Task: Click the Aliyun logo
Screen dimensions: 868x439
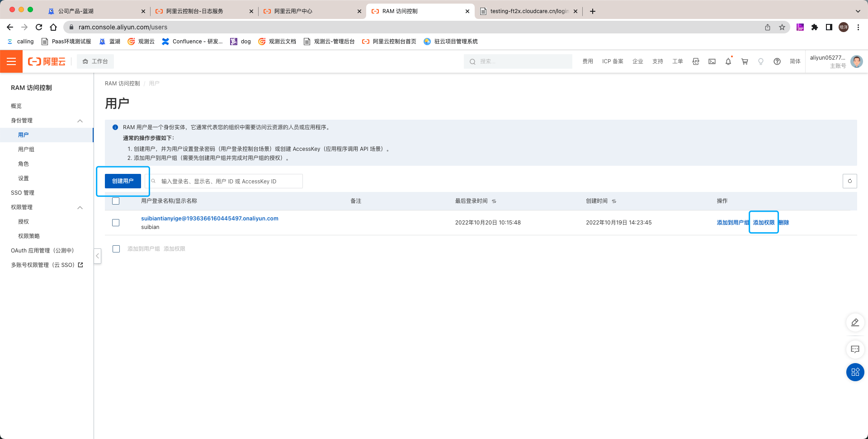Action: click(x=47, y=61)
